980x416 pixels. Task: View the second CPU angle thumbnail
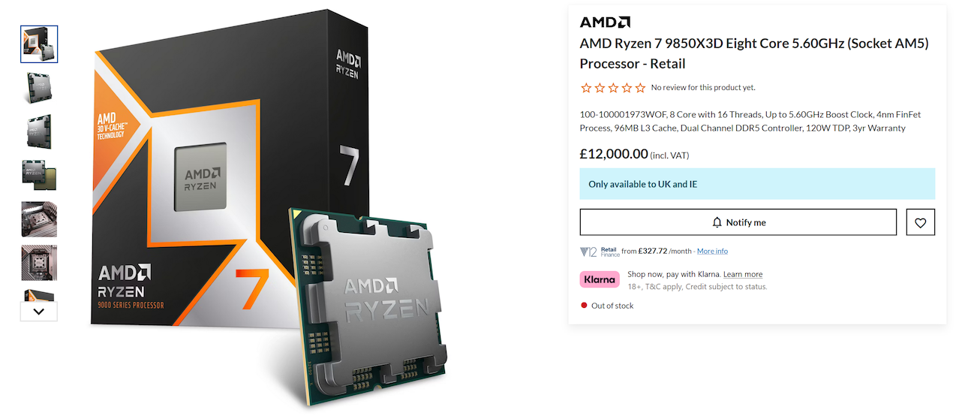coord(39,88)
